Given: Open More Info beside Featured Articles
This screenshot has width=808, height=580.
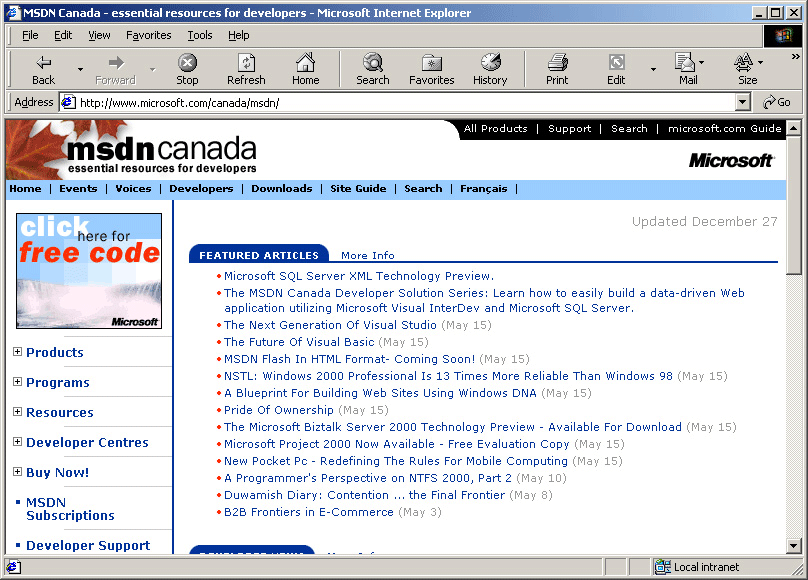Looking at the screenshot, I should 367,255.
